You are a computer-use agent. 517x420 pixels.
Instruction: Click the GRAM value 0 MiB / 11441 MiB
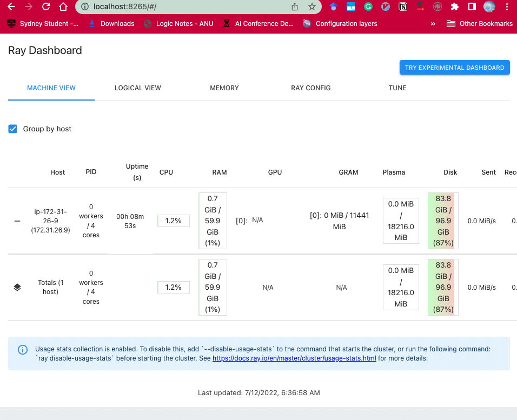[x=339, y=221]
